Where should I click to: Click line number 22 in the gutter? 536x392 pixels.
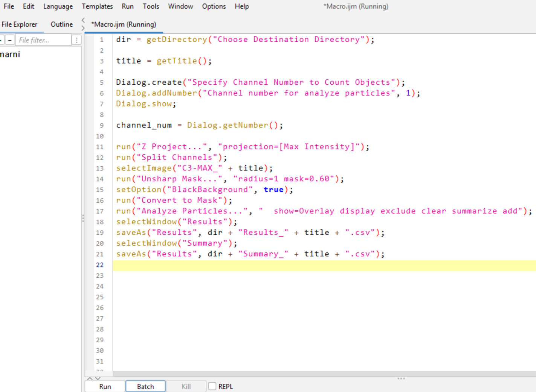click(x=99, y=265)
